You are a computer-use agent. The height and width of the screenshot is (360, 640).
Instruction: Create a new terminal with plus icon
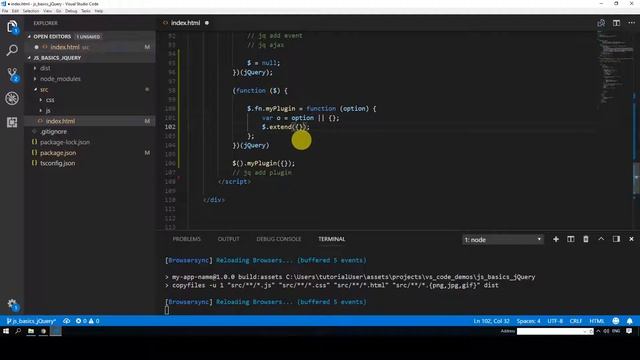click(x=556, y=239)
